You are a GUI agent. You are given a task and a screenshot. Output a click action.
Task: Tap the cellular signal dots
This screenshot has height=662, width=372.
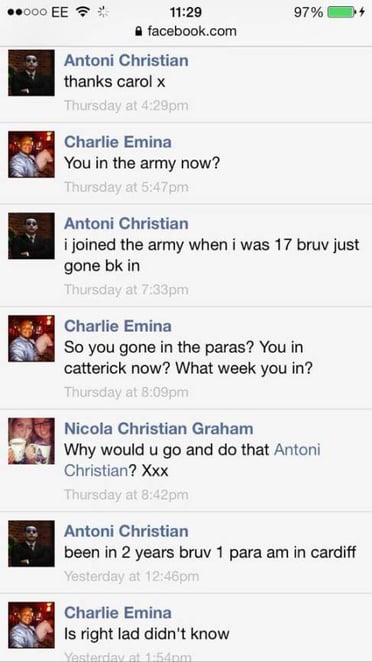click(27, 12)
